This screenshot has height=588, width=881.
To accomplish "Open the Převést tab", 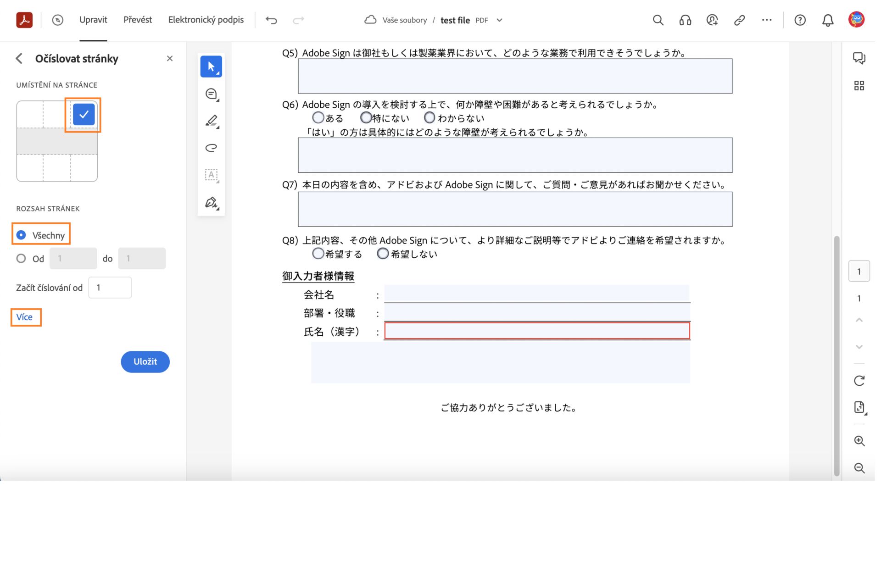I will pos(138,20).
